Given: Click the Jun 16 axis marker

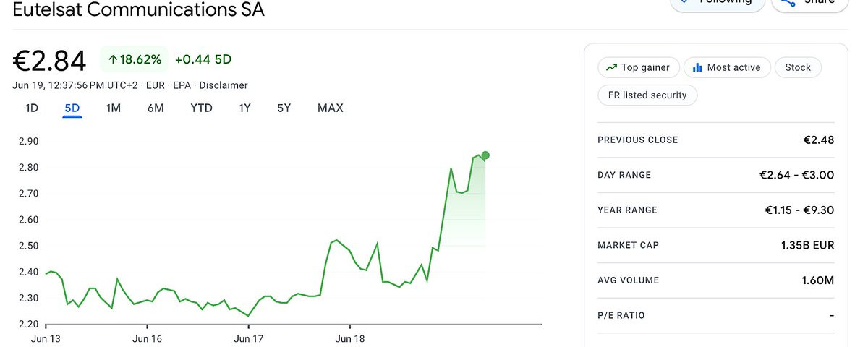Looking at the screenshot, I should pos(147,338).
